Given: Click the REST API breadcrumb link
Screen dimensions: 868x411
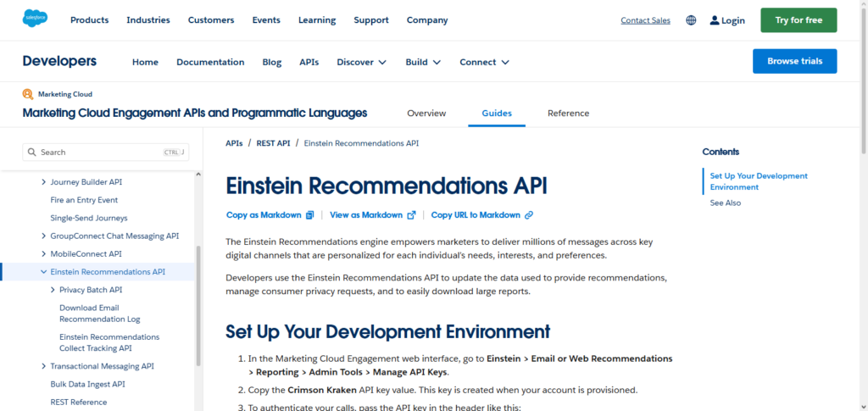Looking at the screenshot, I should pos(273,143).
